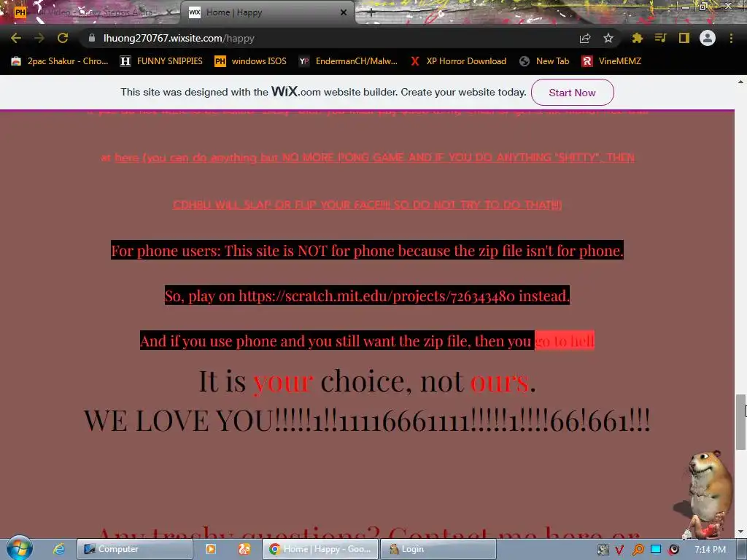Click the 'It is your choice, not ours' text
Image resolution: width=747 pixels, height=560 pixels.
click(x=368, y=381)
